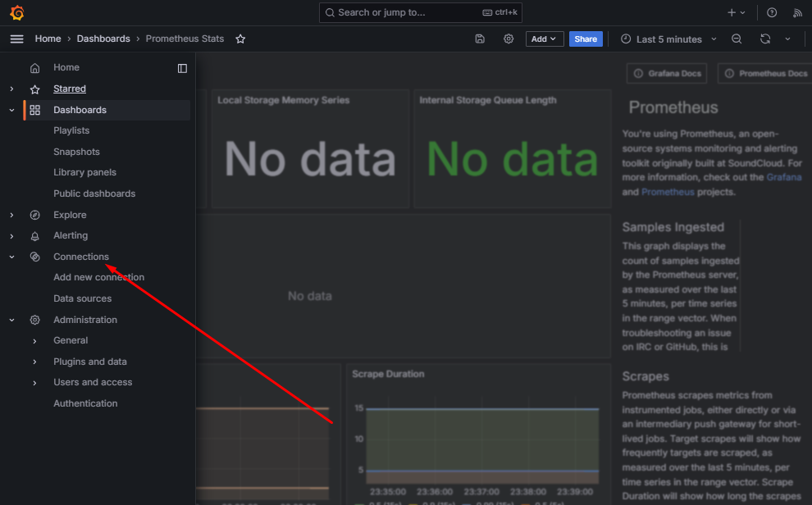Open the Add dropdown button
The width and height of the screenshot is (812, 505).
545,39
